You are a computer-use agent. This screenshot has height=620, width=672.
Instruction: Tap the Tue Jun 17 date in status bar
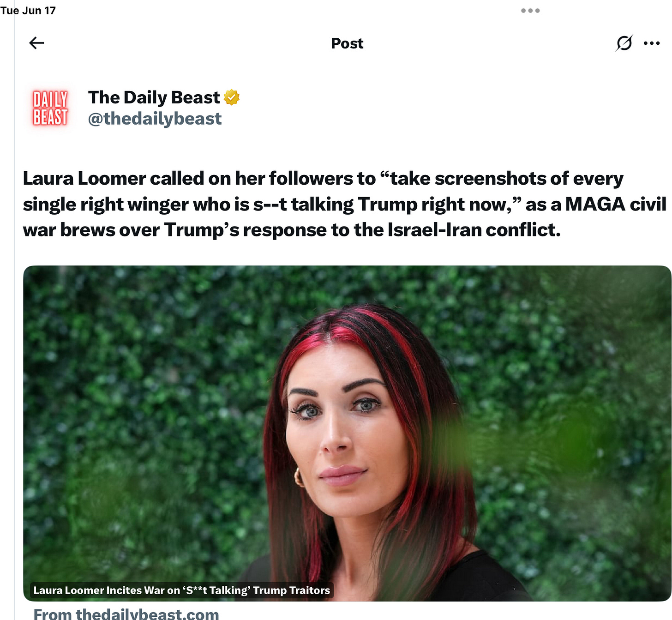tap(28, 10)
